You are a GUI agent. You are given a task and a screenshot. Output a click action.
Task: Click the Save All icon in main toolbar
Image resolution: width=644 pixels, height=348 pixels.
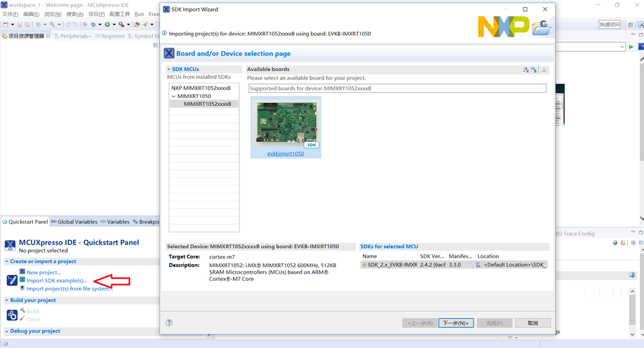28,25
